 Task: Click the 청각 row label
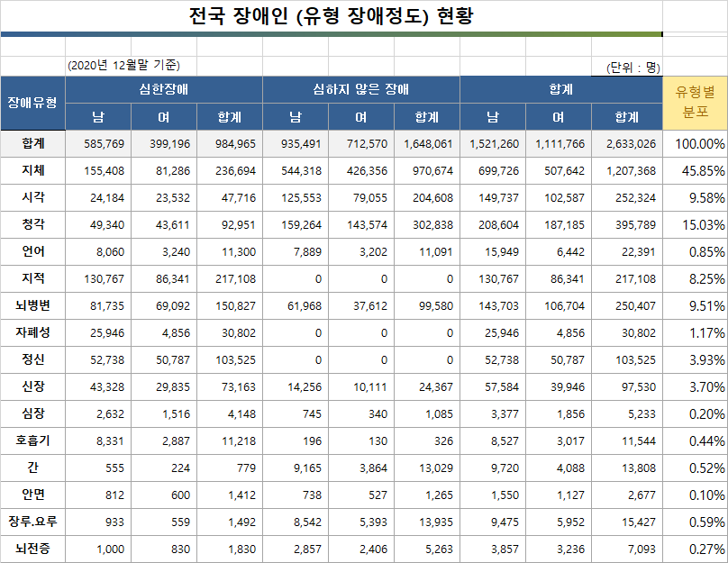click(x=32, y=224)
